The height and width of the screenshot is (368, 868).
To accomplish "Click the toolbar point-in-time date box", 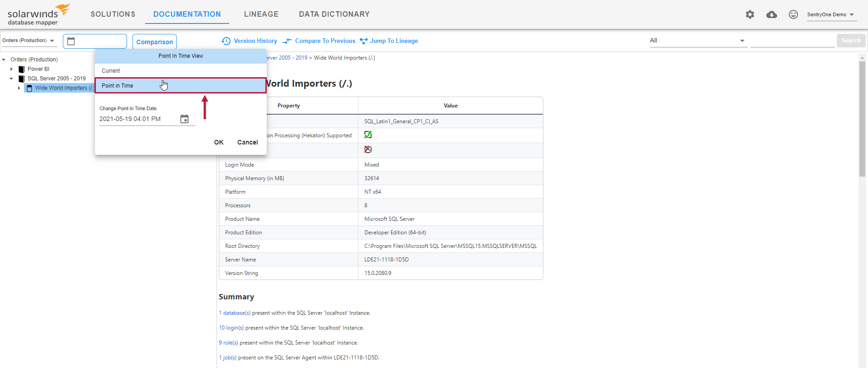I will (95, 41).
